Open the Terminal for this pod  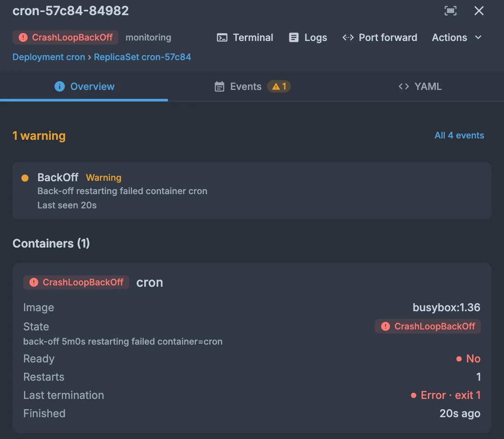(x=245, y=37)
